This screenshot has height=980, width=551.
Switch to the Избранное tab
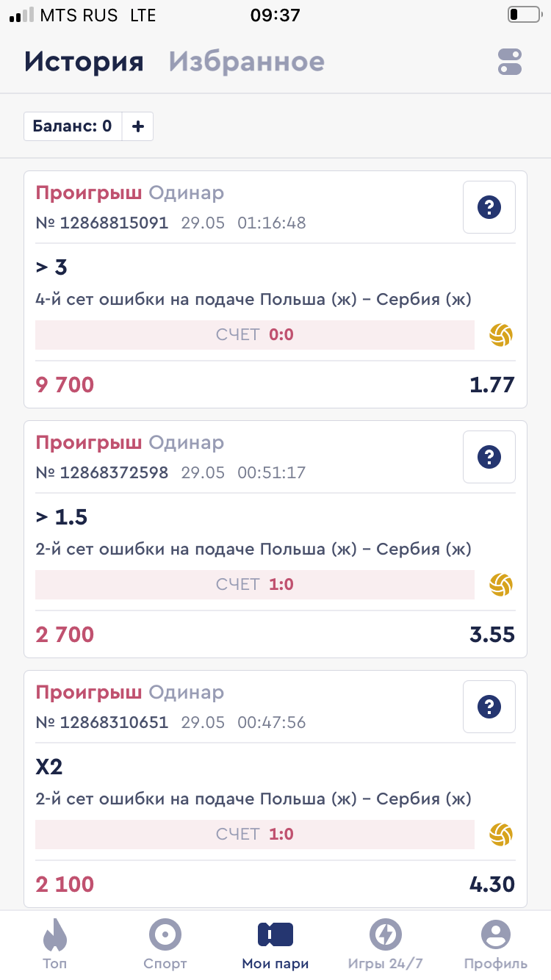tap(246, 62)
